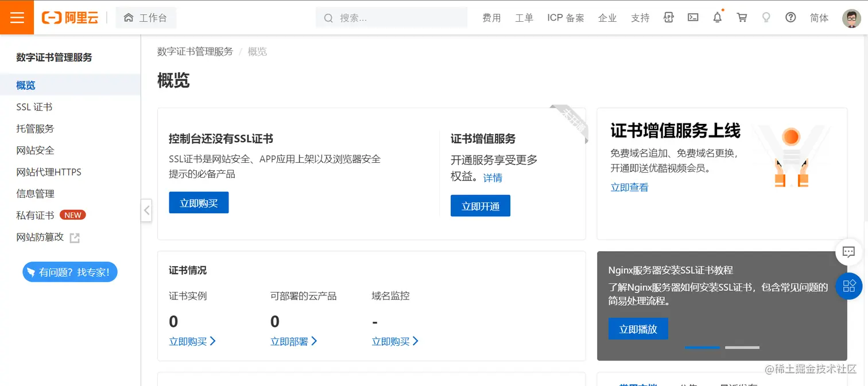Image resolution: width=868 pixels, height=386 pixels.
Task: Open the 企业 menu
Action: (x=607, y=18)
